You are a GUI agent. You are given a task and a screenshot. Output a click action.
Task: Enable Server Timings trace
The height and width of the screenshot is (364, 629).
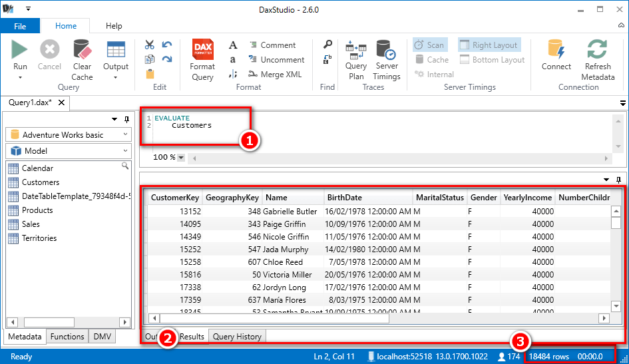tap(387, 60)
